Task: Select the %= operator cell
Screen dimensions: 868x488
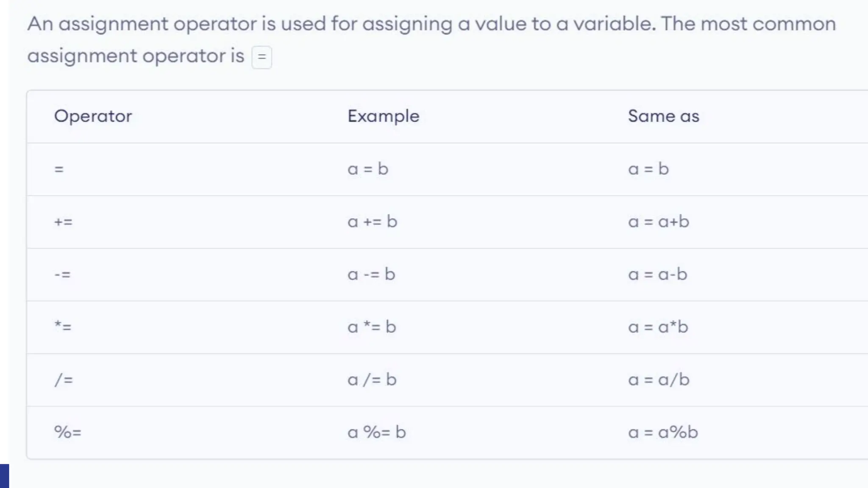Action: tap(68, 433)
